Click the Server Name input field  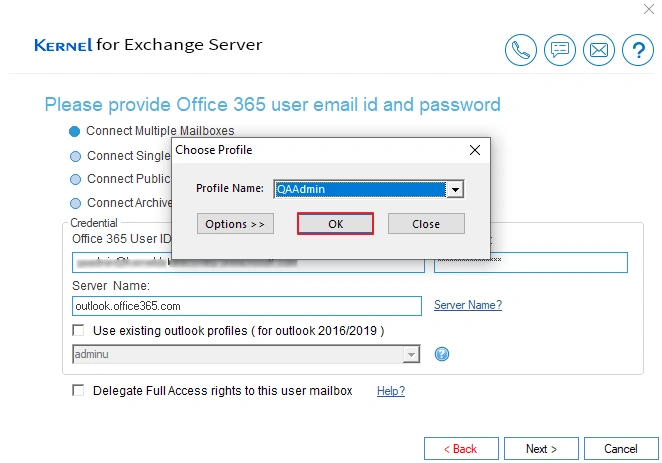point(247,306)
